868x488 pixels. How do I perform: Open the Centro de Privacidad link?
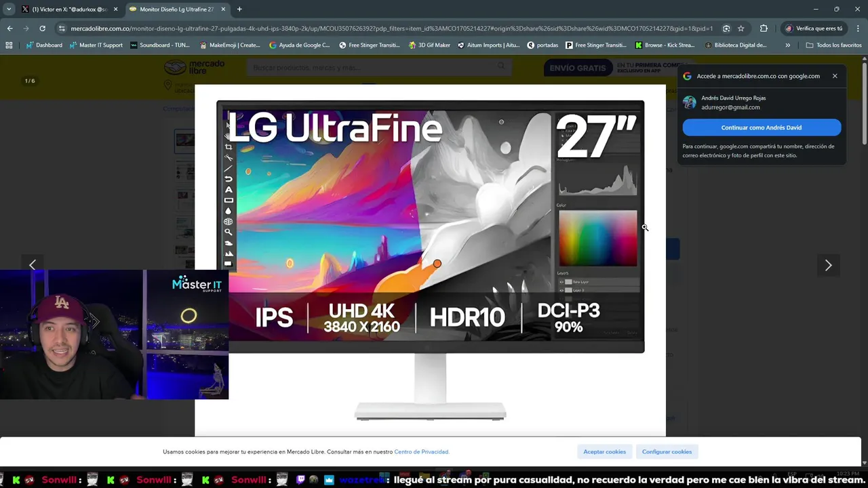[x=422, y=452]
